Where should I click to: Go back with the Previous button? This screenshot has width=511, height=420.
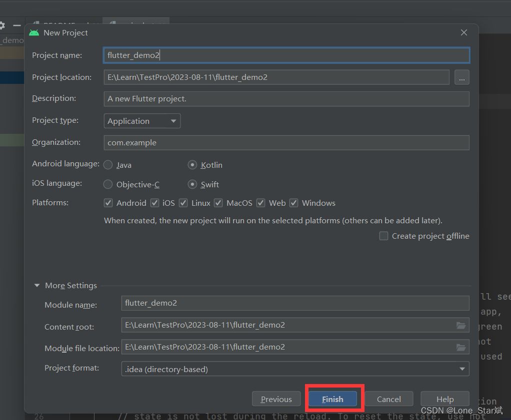[276, 399]
